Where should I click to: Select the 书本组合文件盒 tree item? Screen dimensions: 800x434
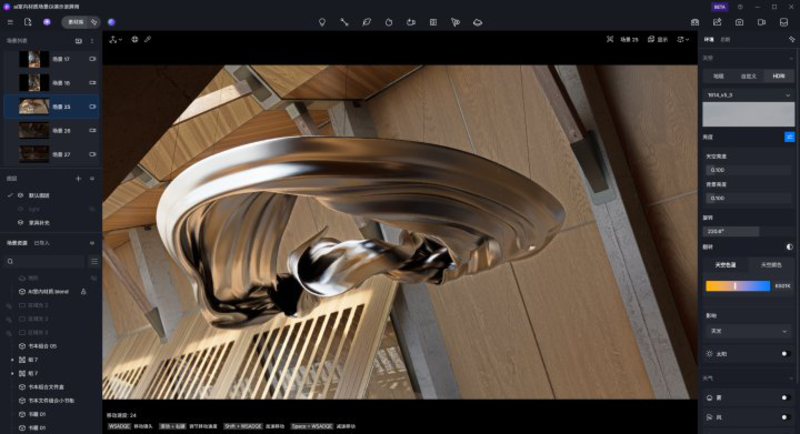click(46, 387)
